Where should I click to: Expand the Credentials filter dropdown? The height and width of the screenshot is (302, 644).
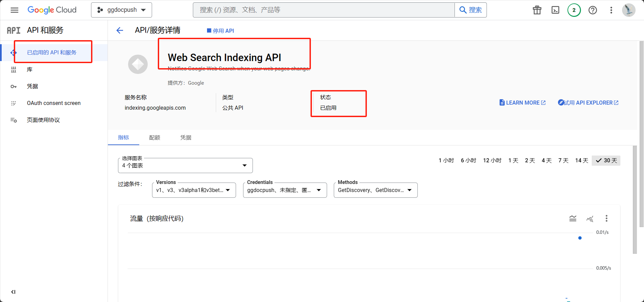pos(285,190)
